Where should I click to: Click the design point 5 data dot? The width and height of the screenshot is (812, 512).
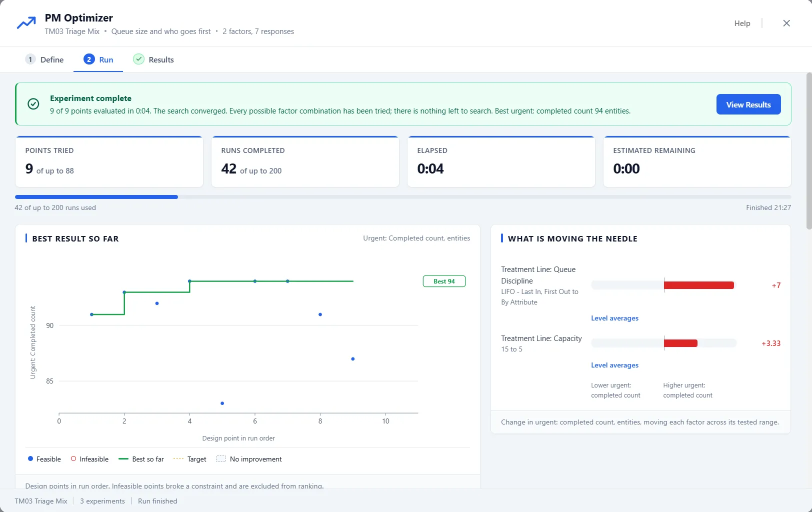(222, 403)
